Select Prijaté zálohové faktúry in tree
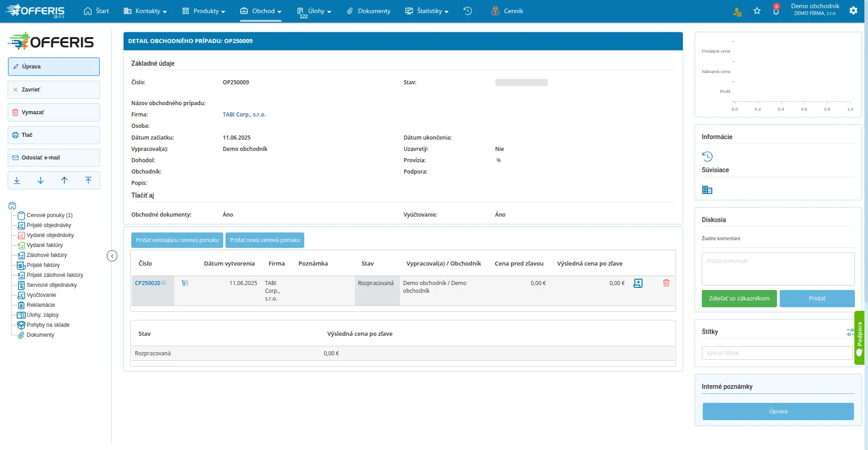 click(55, 275)
